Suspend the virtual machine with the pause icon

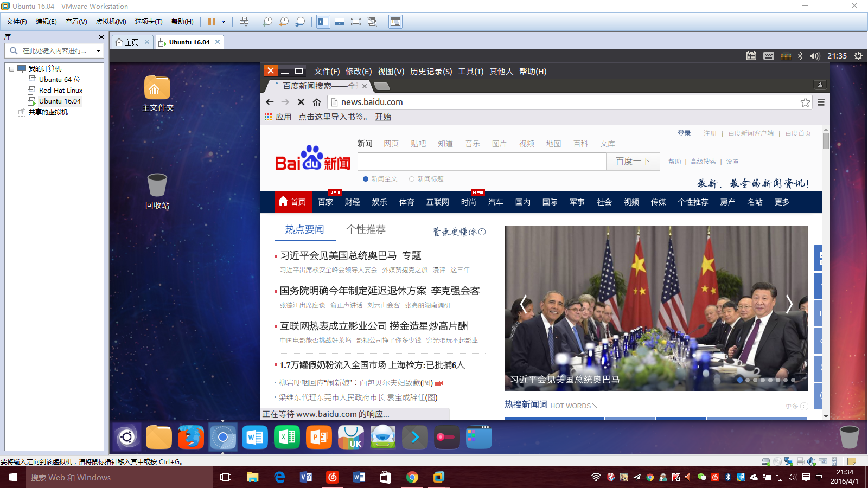(x=210, y=22)
